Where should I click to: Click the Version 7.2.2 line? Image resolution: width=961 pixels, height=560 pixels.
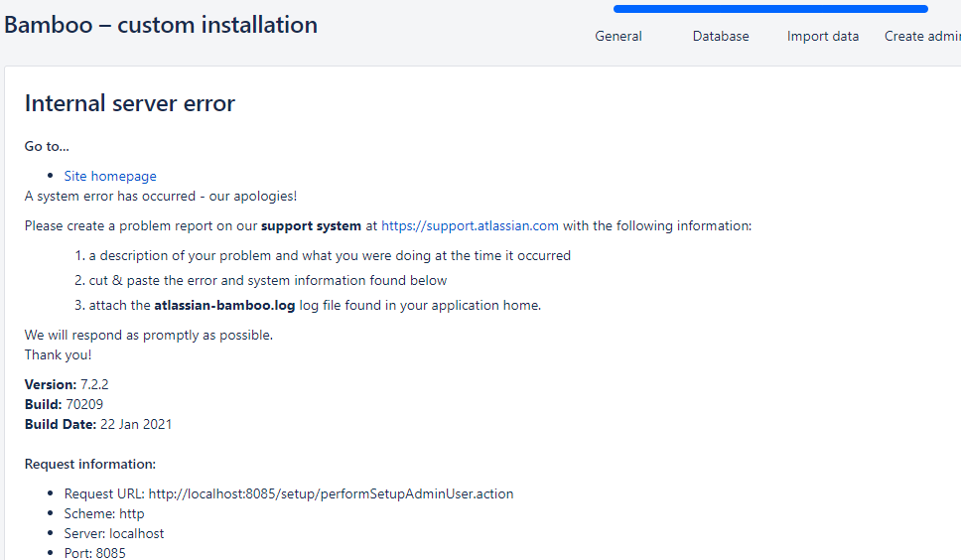[67, 385]
